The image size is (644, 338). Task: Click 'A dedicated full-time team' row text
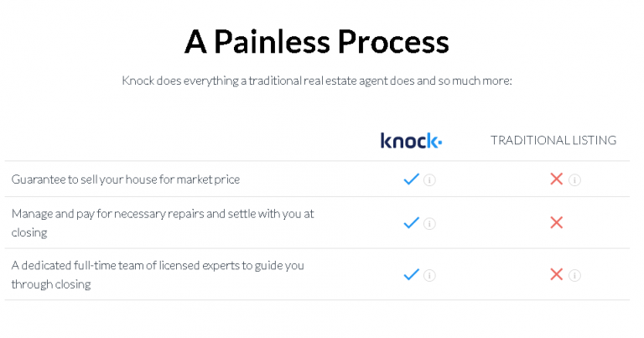tap(158, 275)
